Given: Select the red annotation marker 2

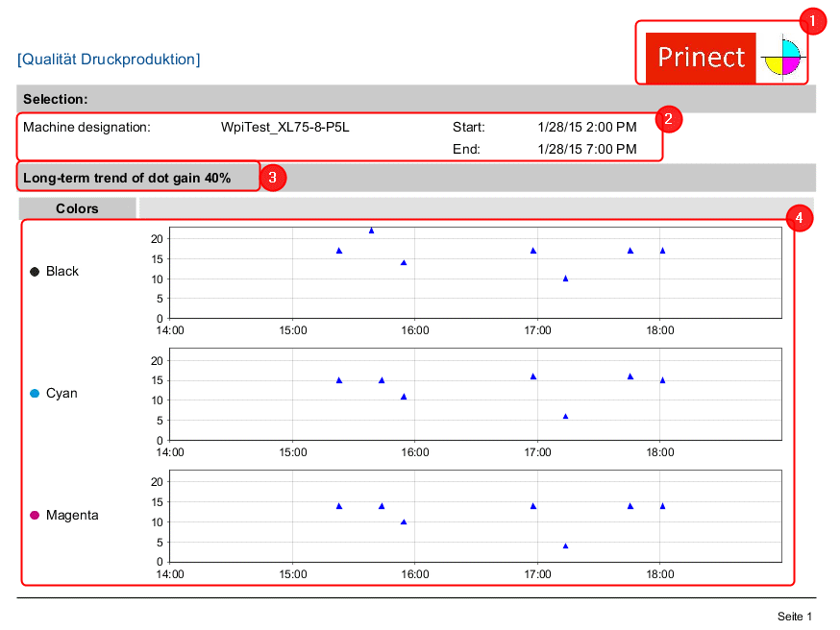Looking at the screenshot, I should (669, 119).
